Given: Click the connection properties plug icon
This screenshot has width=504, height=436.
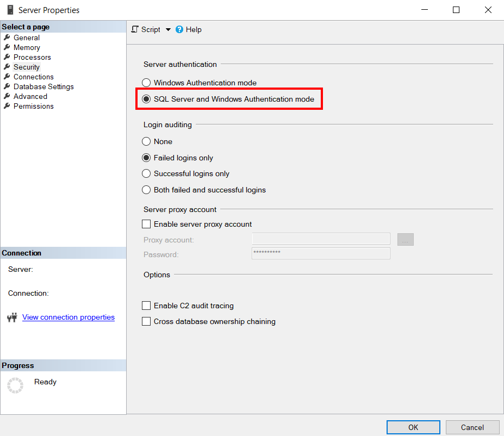Looking at the screenshot, I should (12, 317).
